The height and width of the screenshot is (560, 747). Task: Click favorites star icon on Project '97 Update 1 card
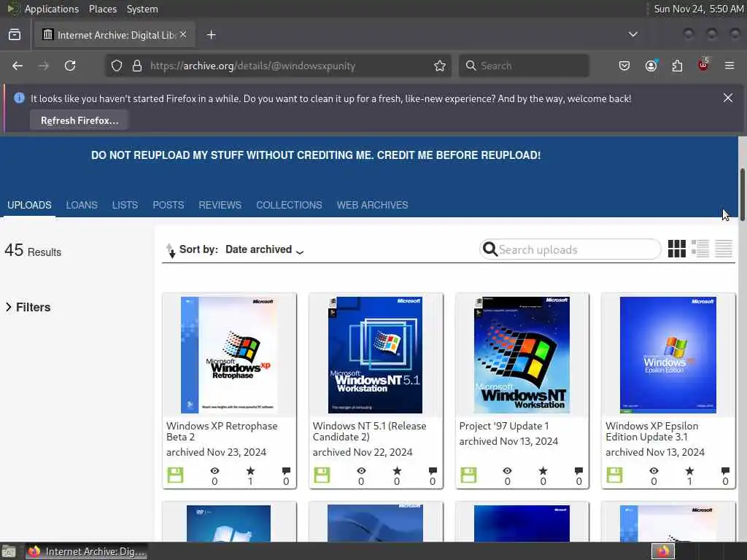point(543,471)
